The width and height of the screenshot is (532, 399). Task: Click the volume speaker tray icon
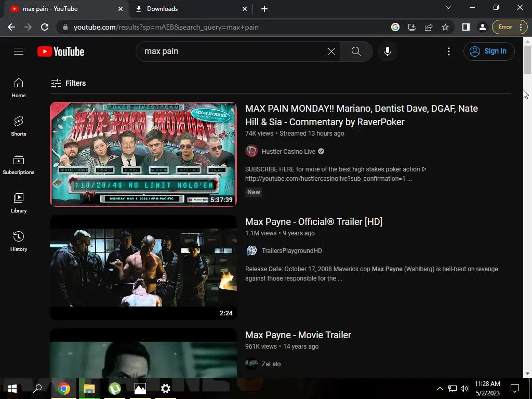pos(464,389)
